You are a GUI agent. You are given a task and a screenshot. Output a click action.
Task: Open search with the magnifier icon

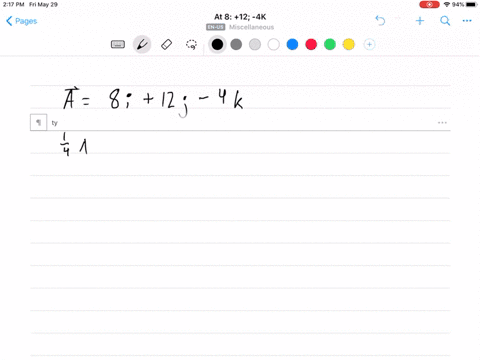click(445, 21)
